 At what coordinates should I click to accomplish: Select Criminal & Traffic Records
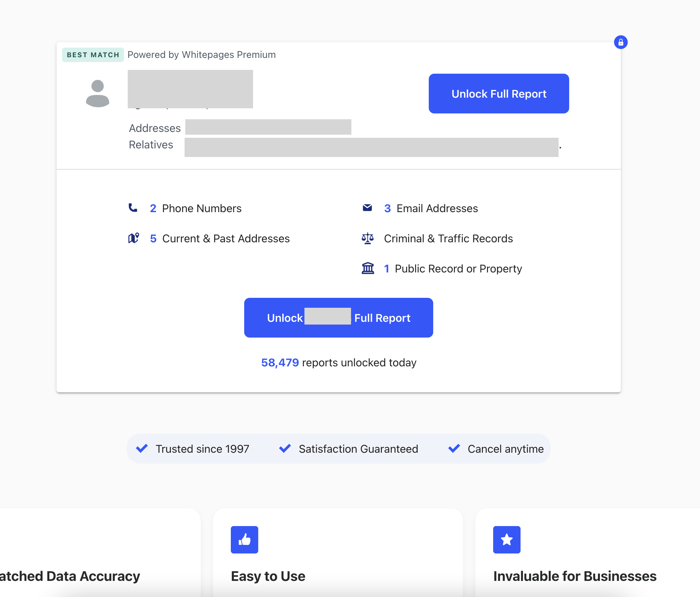point(448,239)
